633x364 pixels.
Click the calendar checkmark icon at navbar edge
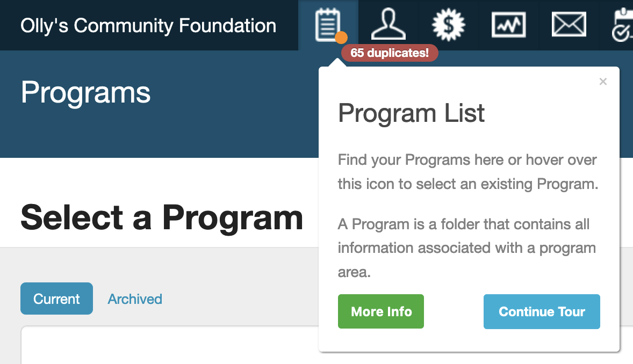pos(623,25)
